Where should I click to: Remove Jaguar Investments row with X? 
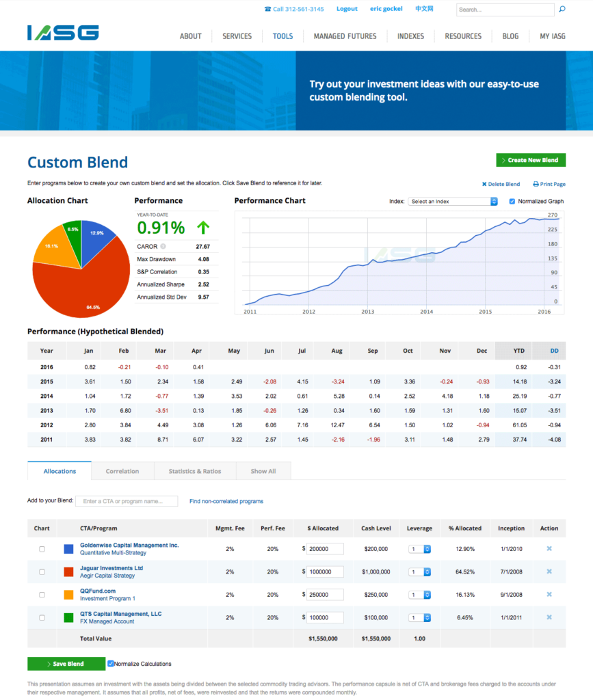(549, 571)
